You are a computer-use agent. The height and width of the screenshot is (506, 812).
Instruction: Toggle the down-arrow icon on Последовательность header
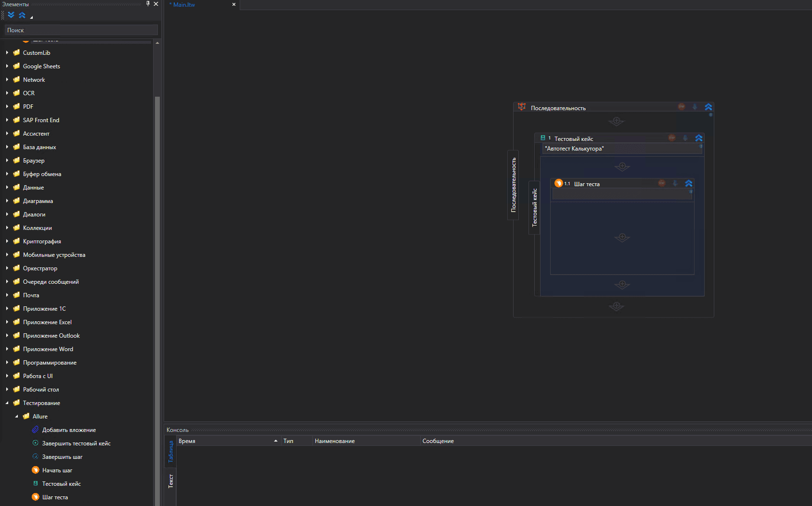pyautogui.click(x=695, y=107)
